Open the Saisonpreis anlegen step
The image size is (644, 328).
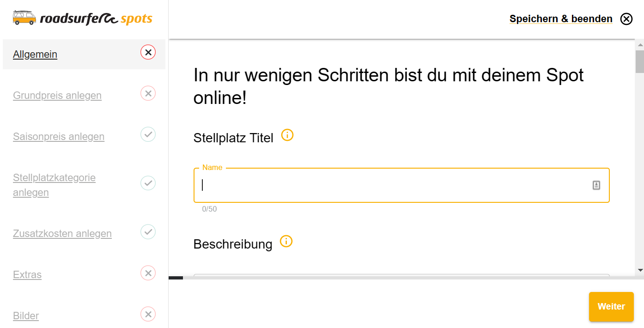pyautogui.click(x=59, y=136)
